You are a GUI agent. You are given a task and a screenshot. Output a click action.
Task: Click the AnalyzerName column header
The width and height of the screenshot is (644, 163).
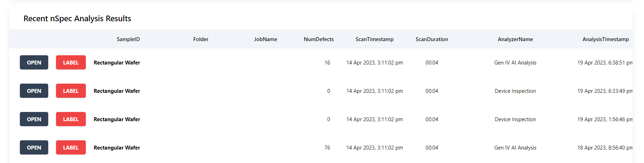[x=515, y=39]
